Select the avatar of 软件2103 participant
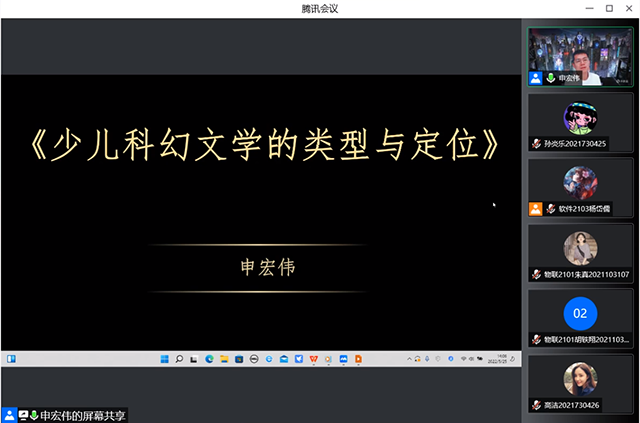Screen dimensions: 640x423 580,183
